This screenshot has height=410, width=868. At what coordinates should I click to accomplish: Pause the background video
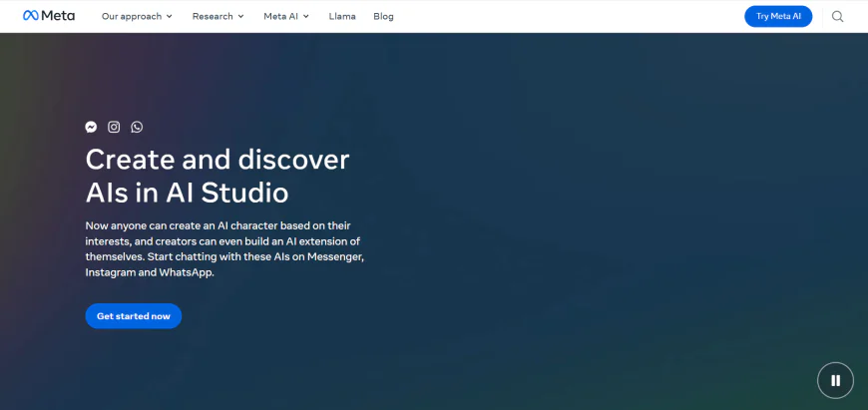click(835, 380)
